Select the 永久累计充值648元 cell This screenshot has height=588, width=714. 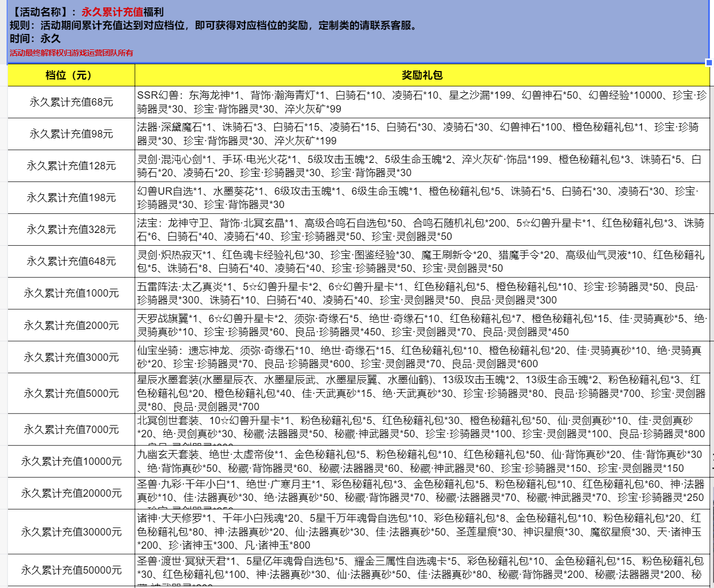[x=71, y=261]
